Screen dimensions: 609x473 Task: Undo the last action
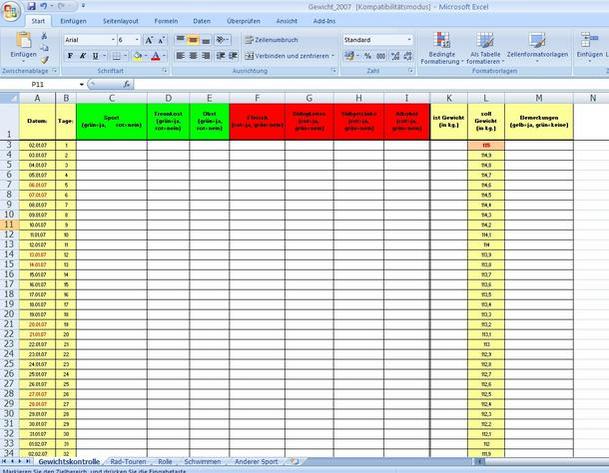click(44, 6)
